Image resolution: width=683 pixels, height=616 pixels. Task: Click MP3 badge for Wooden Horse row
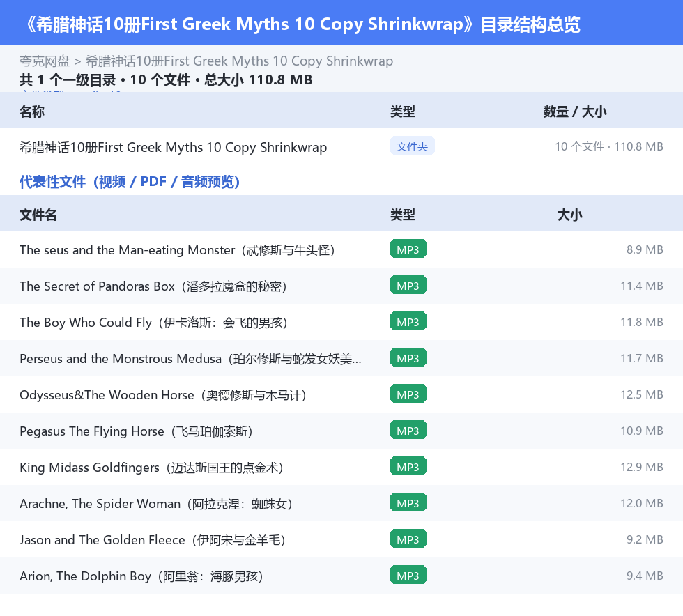coord(408,394)
